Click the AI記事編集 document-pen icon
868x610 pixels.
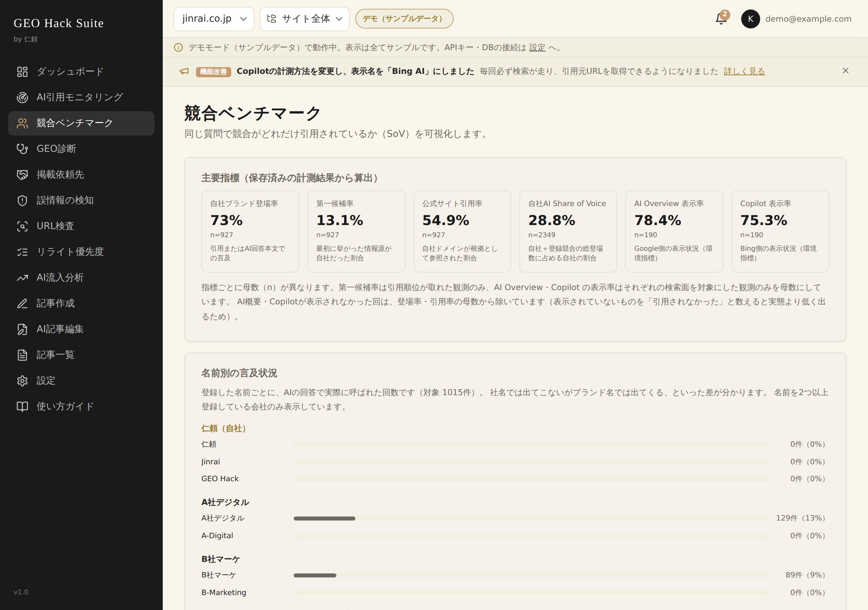click(22, 329)
